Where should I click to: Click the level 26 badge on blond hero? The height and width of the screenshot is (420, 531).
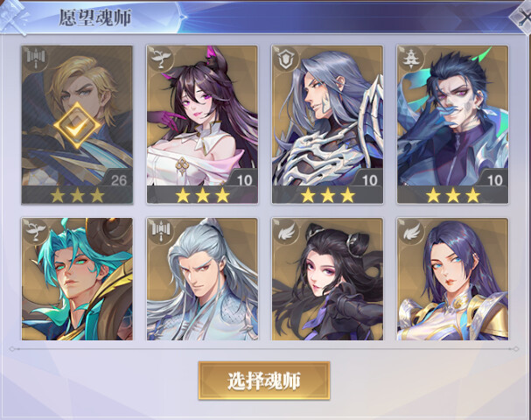coord(118,180)
